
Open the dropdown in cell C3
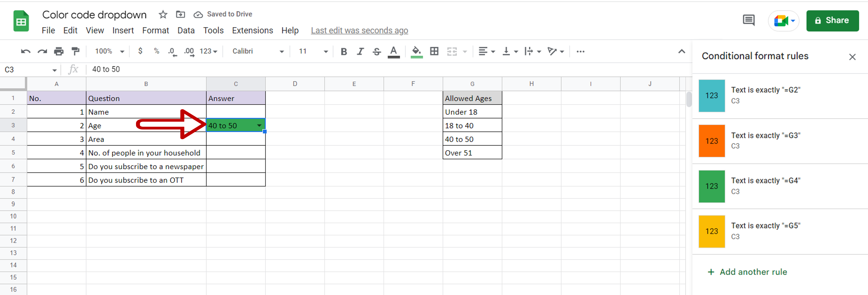pyautogui.click(x=259, y=125)
